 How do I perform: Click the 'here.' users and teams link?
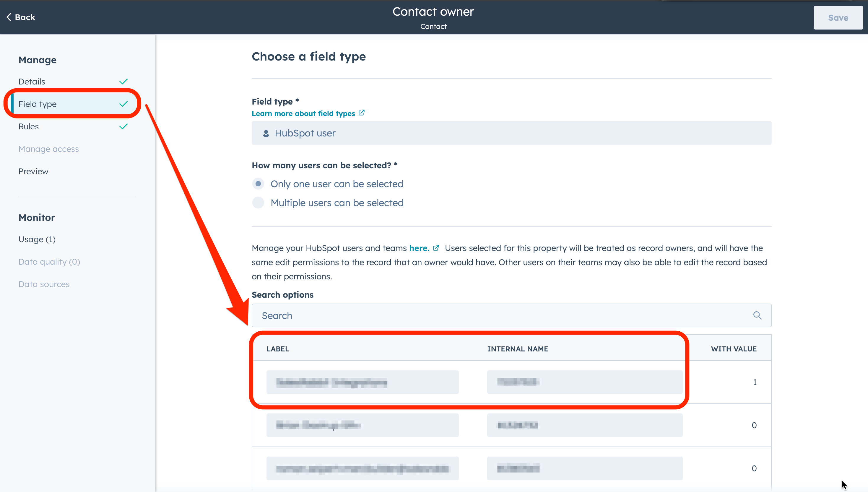click(x=419, y=248)
